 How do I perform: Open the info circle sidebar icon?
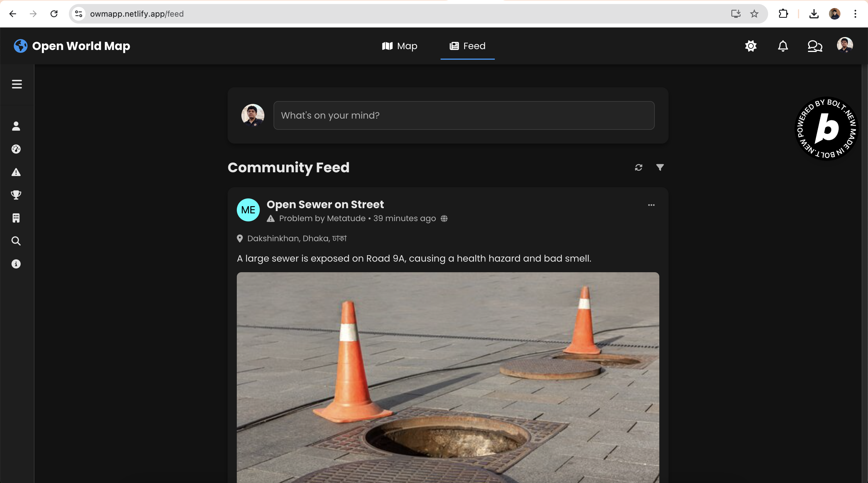(x=16, y=264)
